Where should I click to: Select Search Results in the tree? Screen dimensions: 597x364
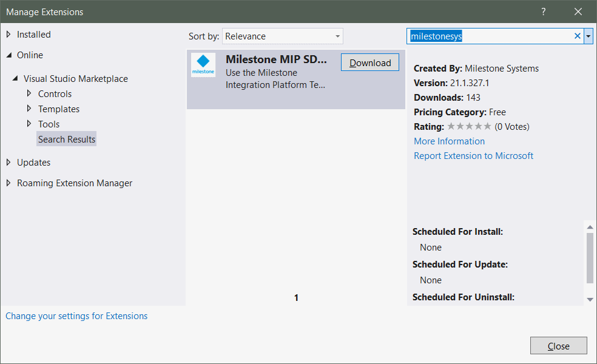click(x=67, y=140)
